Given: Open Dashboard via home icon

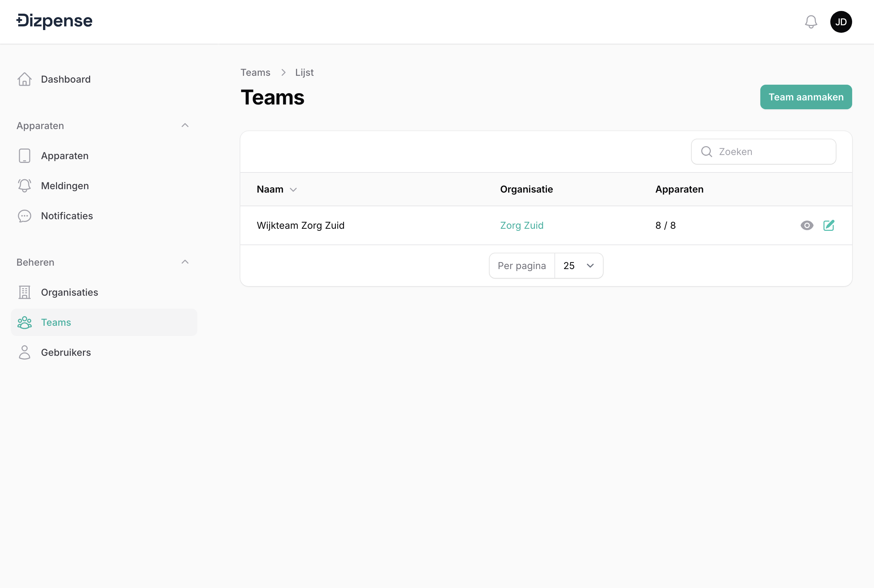Looking at the screenshot, I should coord(25,79).
